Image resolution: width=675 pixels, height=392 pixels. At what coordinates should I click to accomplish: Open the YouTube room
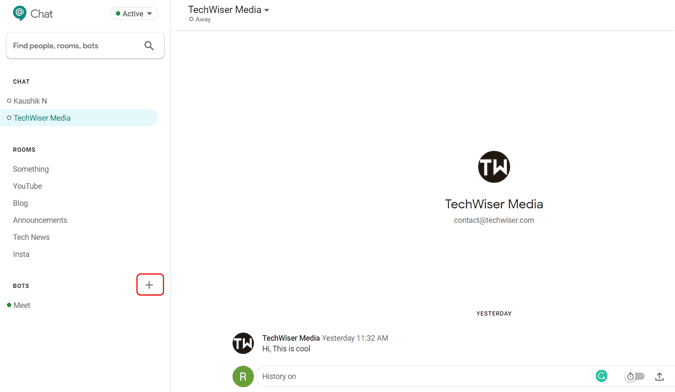pos(28,186)
